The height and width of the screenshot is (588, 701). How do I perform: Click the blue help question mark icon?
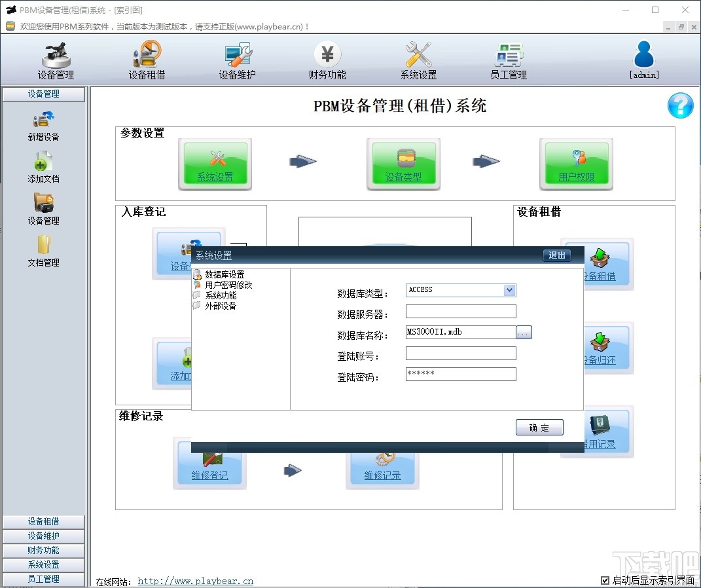point(680,105)
